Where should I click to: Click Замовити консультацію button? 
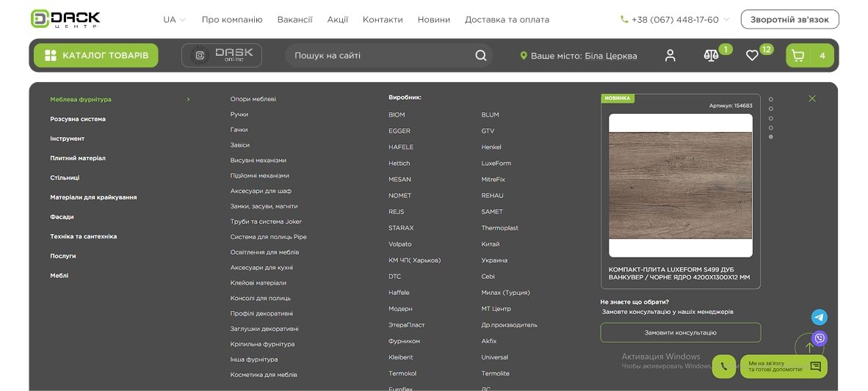(680, 332)
